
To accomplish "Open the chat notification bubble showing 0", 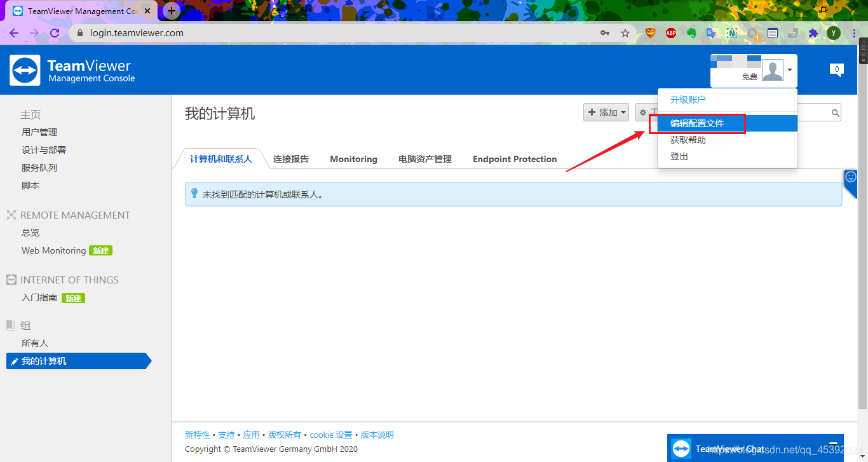I will click(x=837, y=70).
